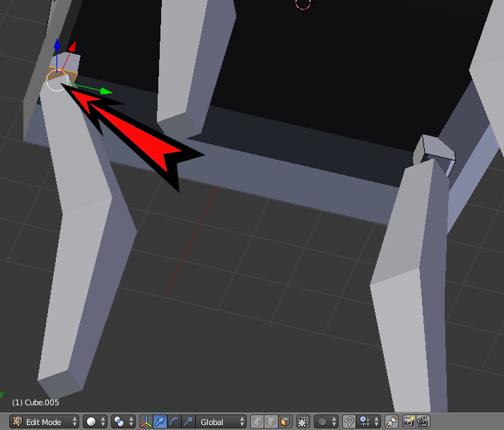This screenshot has height=430, width=504.
Task: Open the Edit Mode selector dropdown
Action: [44, 422]
